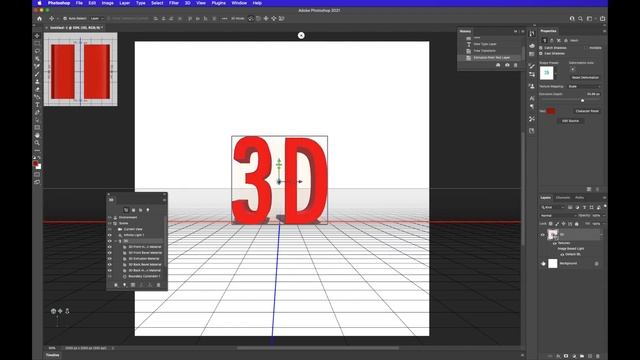The height and width of the screenshot is (360, 640).
Task: Open Cap tab icon in Properties panel
Action: [x=559, y=40]
